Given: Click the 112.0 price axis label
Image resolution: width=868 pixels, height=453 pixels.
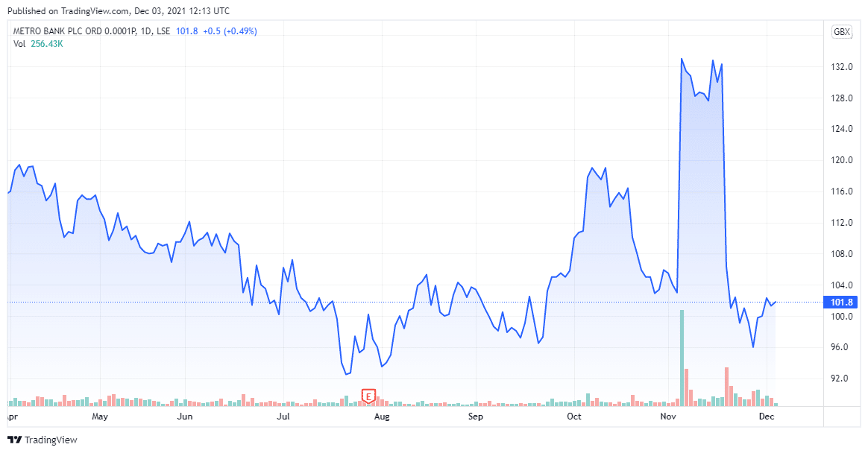Looking at the screenshot, I should point(841,223).
